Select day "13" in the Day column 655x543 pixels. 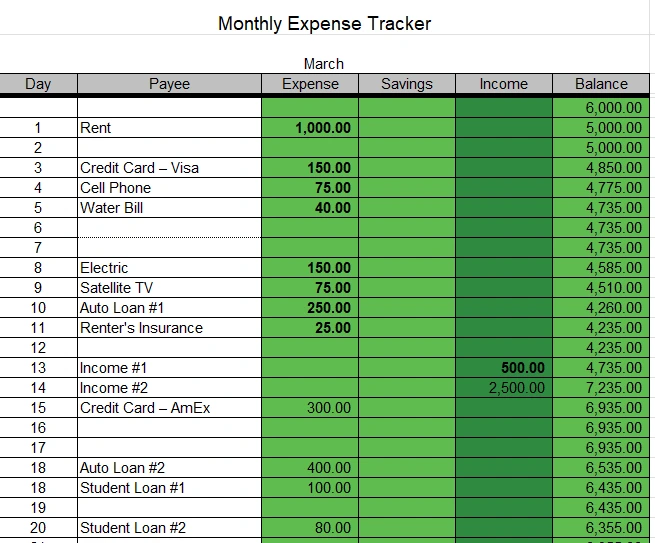[x=38, y=368]
